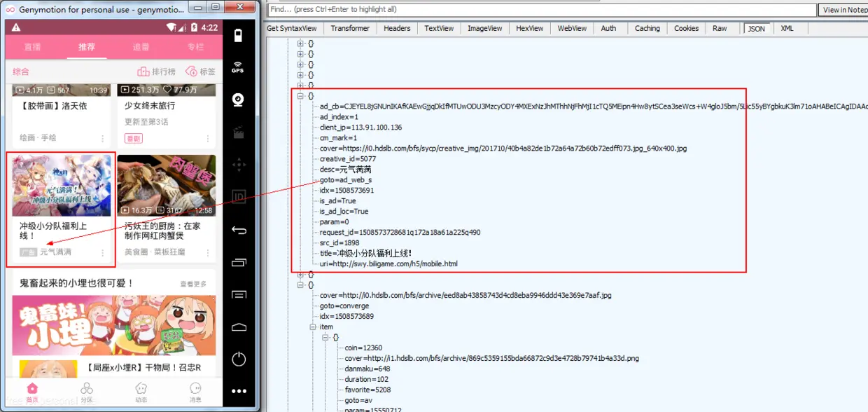Open Genymotion battery widget icon
The image size is (868, 412).
pyautogui.click(x=239, y=36)
